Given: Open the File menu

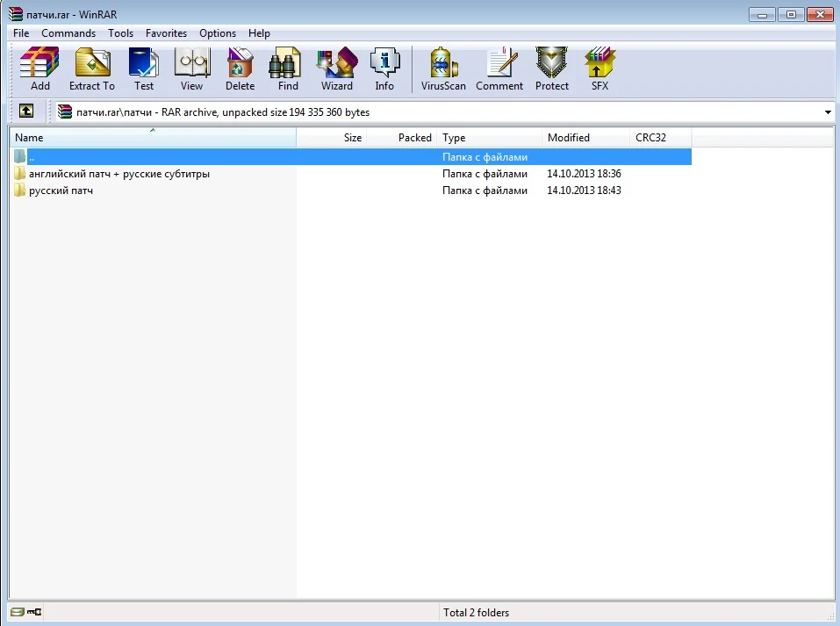Looking at the screenshot, I should tap(21, 33).
